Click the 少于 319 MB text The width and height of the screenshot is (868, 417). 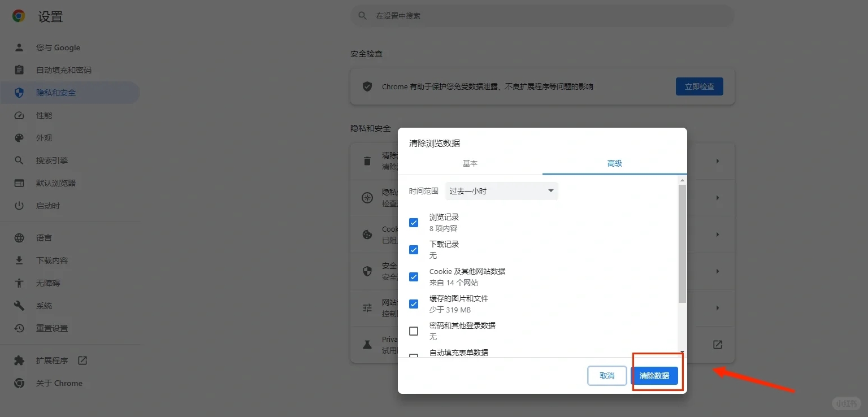tap(450, 310)
